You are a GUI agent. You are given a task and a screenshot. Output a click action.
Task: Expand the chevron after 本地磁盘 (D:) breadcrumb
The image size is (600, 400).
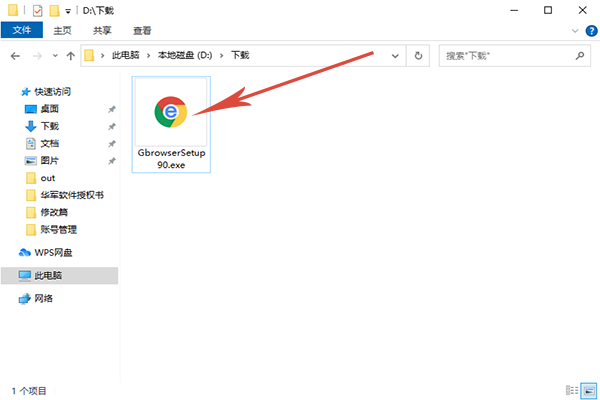[222, 56]
